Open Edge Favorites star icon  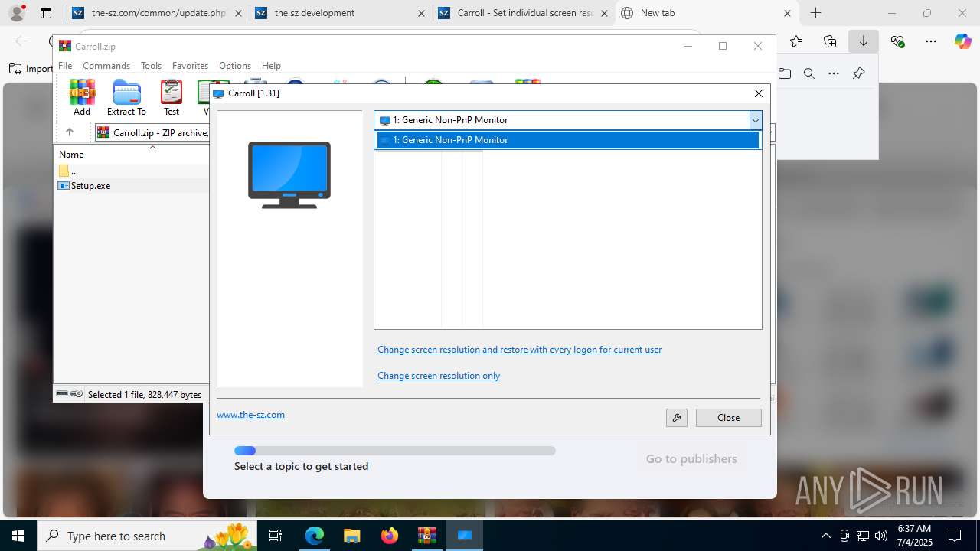[796, 41]
